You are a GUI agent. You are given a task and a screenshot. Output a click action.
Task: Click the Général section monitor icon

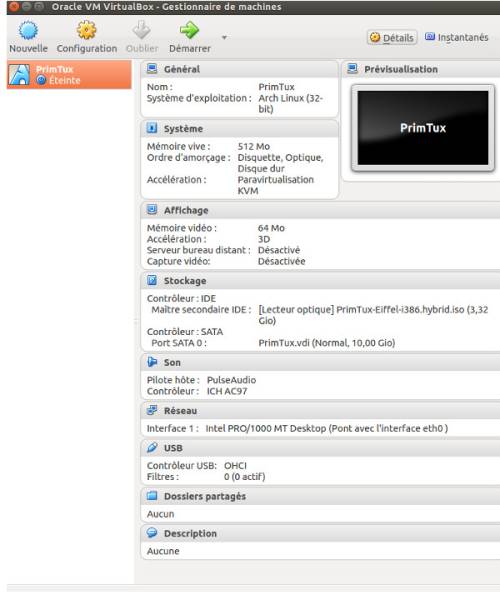tap(152, 69)
